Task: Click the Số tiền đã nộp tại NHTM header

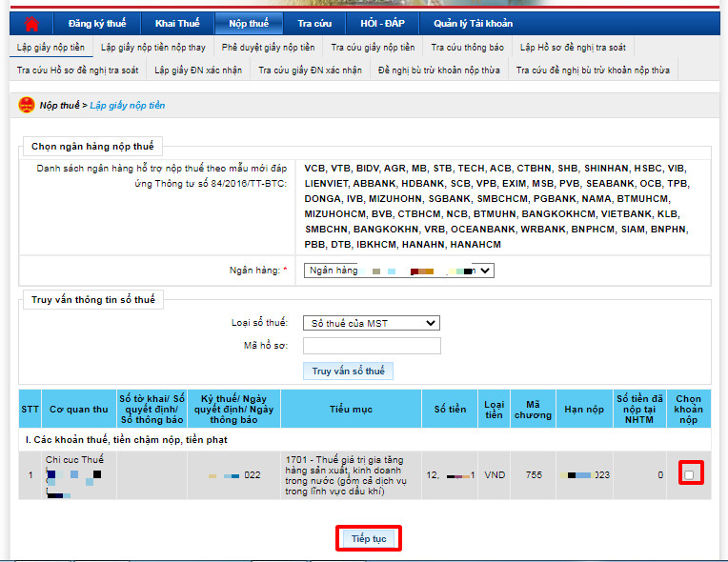Action: coord(639,409)
